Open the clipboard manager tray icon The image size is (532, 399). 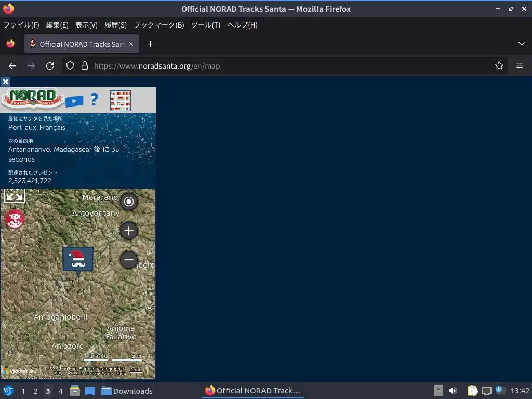click(x=472, y=391)
